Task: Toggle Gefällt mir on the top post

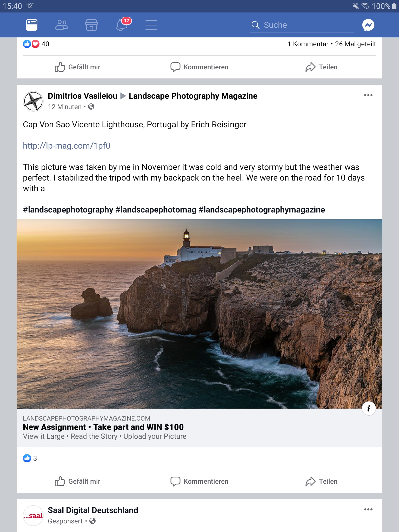Action: tap(77, 67)
